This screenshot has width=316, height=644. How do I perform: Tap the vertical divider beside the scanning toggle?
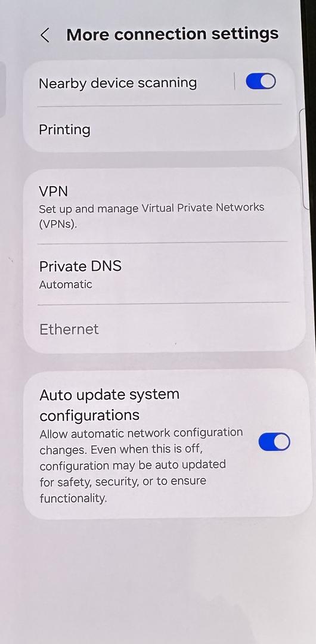(235, 81)
